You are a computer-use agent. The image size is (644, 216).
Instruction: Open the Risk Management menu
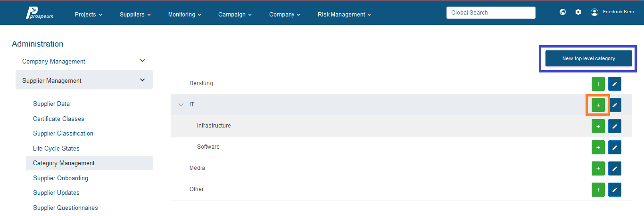344,15
